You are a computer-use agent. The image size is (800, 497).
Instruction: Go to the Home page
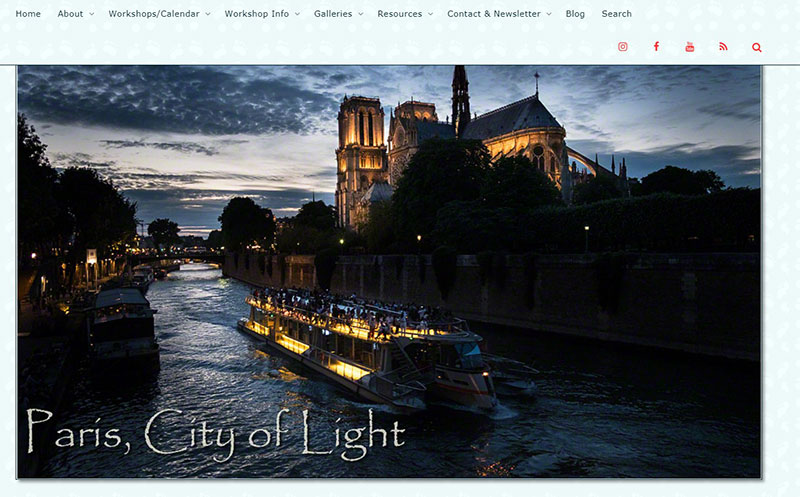pos(28,14)
